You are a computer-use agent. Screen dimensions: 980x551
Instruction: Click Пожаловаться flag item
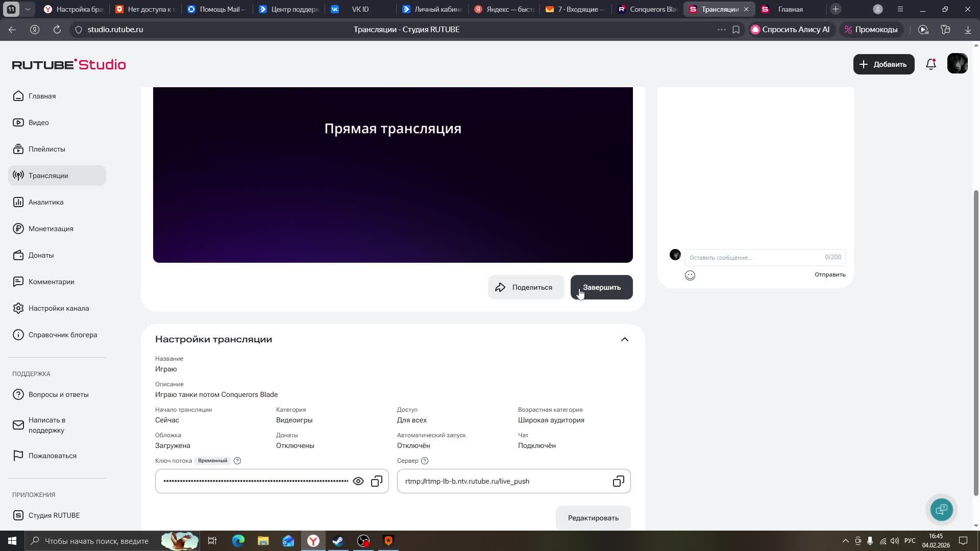coord(57,456)
